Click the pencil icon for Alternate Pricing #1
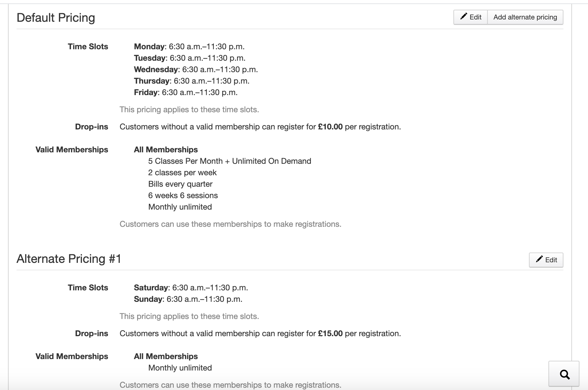588x390 pixels. coord(539,259)
